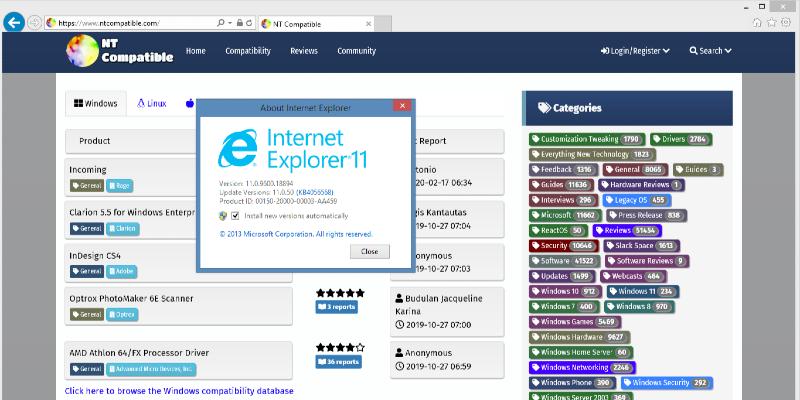Click the Advanced Micro Devices, Inc. tag
Image resolution: width=800 pixels, height=400 pixels.
click(x=151, y=369)
